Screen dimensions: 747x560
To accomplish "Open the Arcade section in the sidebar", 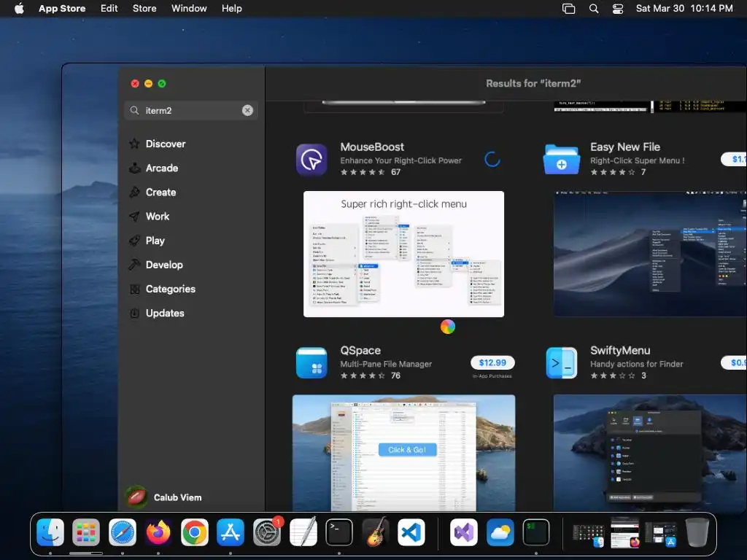I will click(153, 168).
